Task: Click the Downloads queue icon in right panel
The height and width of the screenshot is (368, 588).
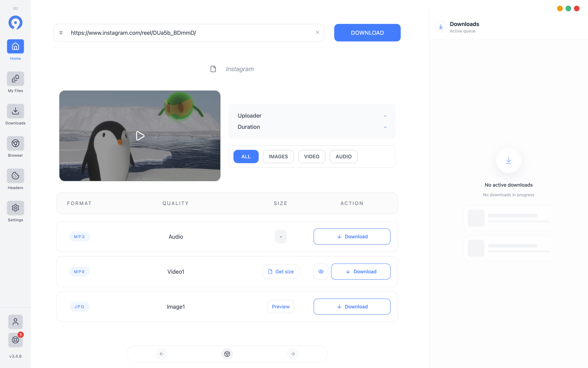Action: (x=441, y=27)
